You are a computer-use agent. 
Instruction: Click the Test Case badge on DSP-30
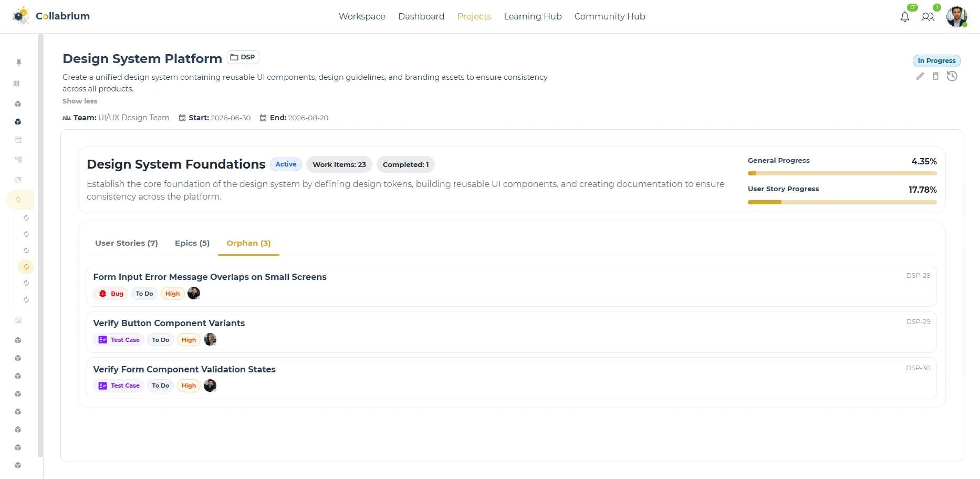(x=119, y=386)
